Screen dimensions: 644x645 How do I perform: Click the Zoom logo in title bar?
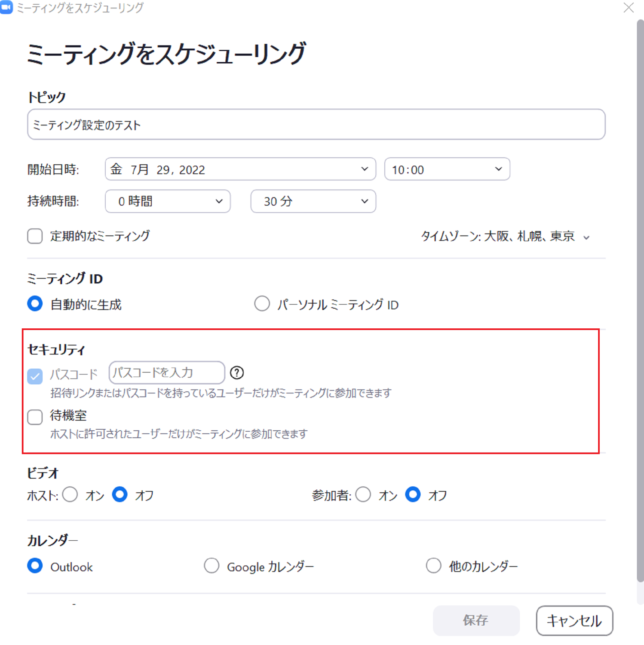[x=6, y=7]
